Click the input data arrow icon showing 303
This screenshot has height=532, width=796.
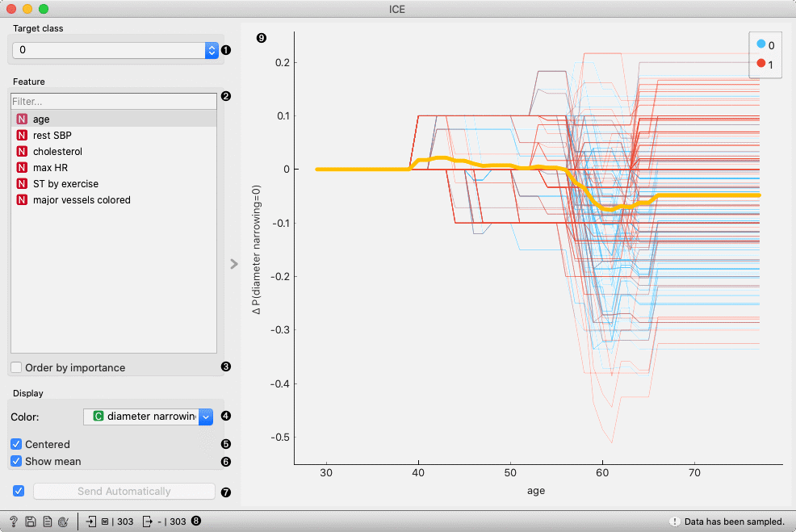tap(90, 522)
